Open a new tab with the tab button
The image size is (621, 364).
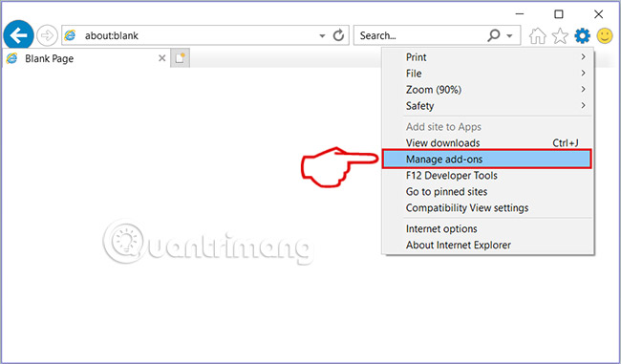pyautogui.click(x=181, y=58)
